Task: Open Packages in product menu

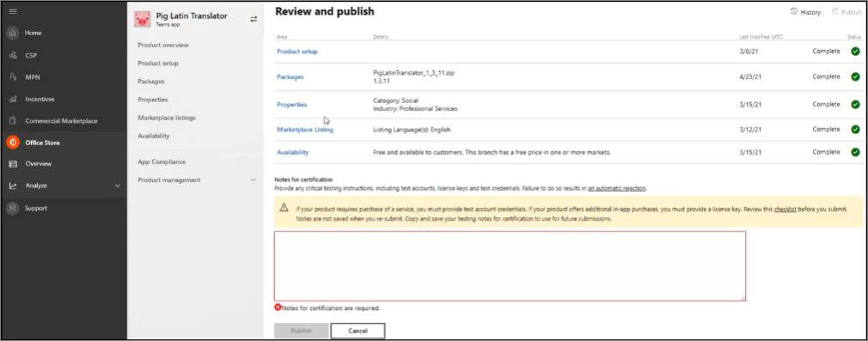Action: click(x=151, y=82)
